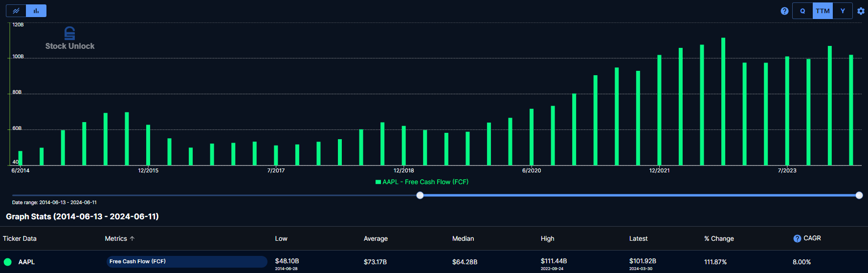Screen dimensions: 868x273
Task: Click the High value $111.44B
Action: [554, 261]
